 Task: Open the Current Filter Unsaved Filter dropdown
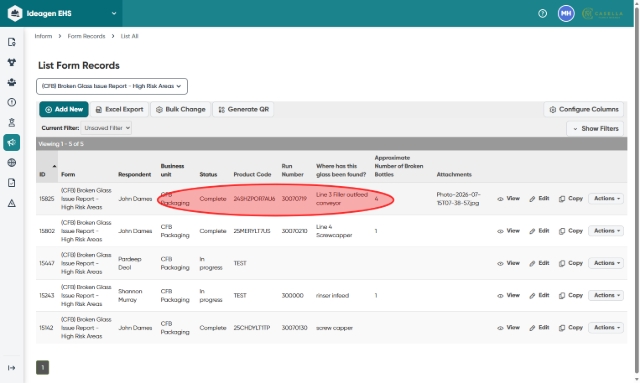[x=106, y=128]
